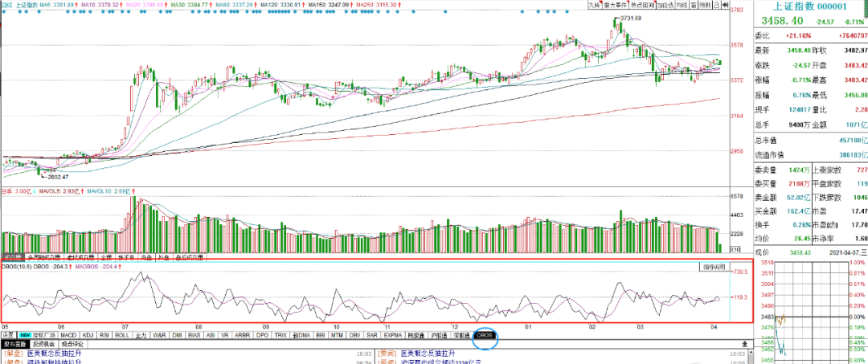Switch to EXPMA indicator
This screenshot has width=868, height=364.
pos(392,335)
